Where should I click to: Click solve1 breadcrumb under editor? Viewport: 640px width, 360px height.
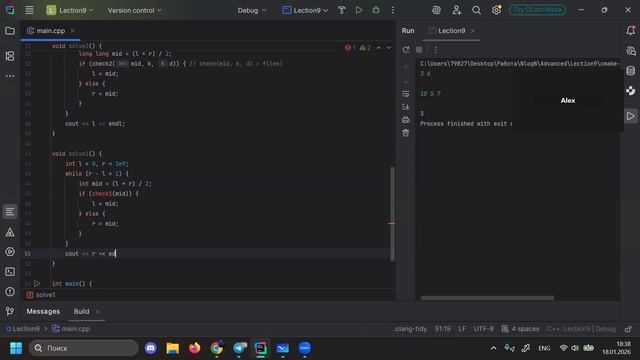click(x=41, y=295)
